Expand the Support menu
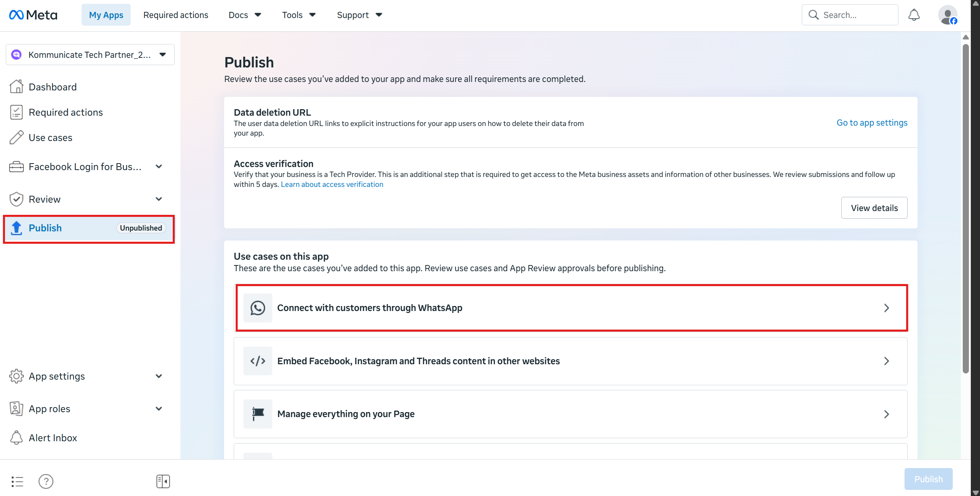 [x=359, y=15]
